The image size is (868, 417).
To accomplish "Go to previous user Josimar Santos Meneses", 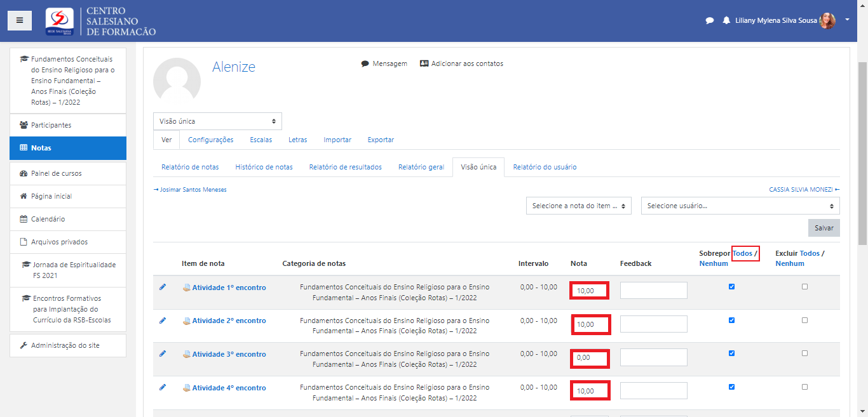I will (190, 190).
